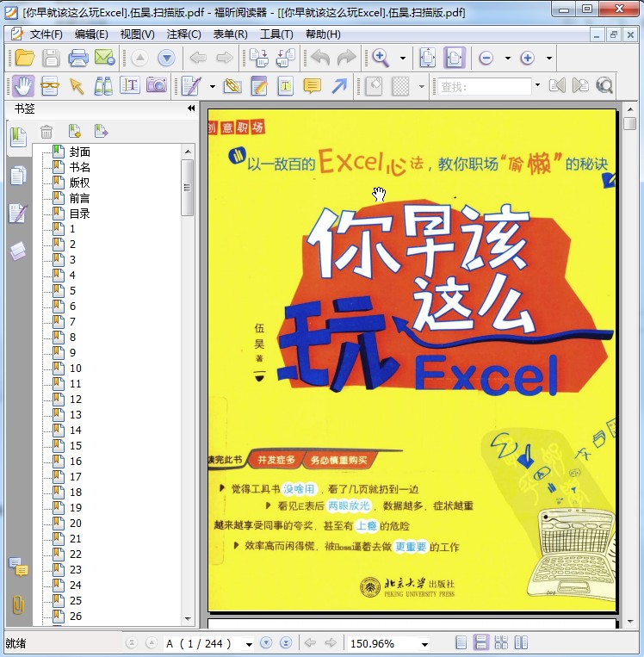This screenshot has height=657, width=644.
Task: Switch to single page layout view
Action: [461, 642]
